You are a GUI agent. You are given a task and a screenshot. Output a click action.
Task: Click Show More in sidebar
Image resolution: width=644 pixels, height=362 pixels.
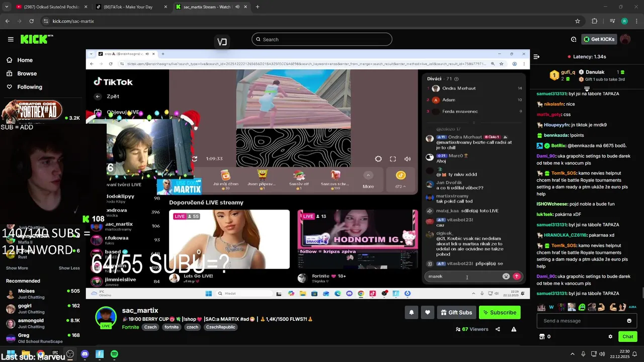(x=17, y=268)
